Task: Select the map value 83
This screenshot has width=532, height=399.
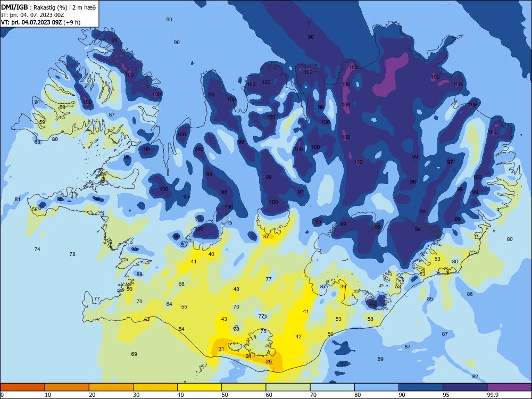Action: pyautogui.click(x=37, y=142)
